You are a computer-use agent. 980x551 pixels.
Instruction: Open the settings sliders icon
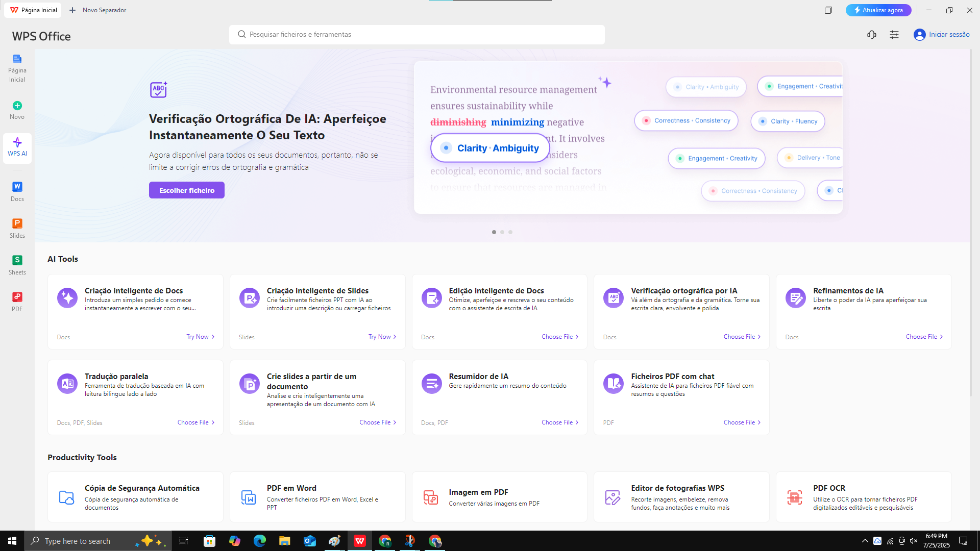point(894,34)
